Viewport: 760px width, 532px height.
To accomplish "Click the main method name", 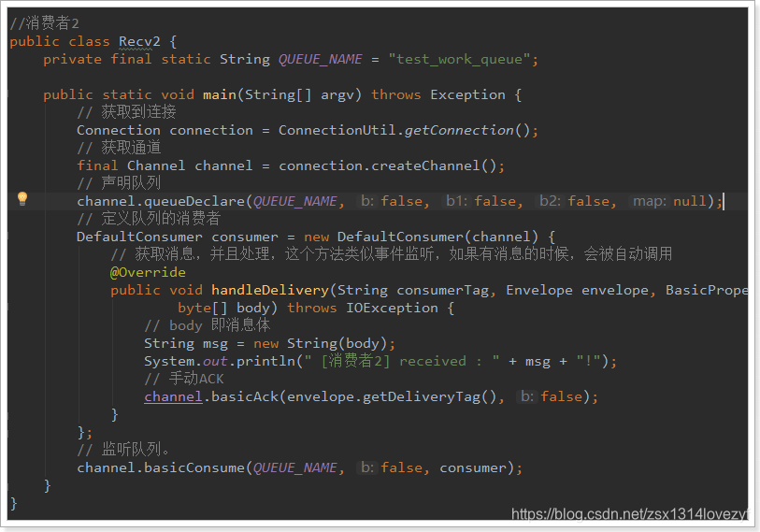I will point(220,95).
